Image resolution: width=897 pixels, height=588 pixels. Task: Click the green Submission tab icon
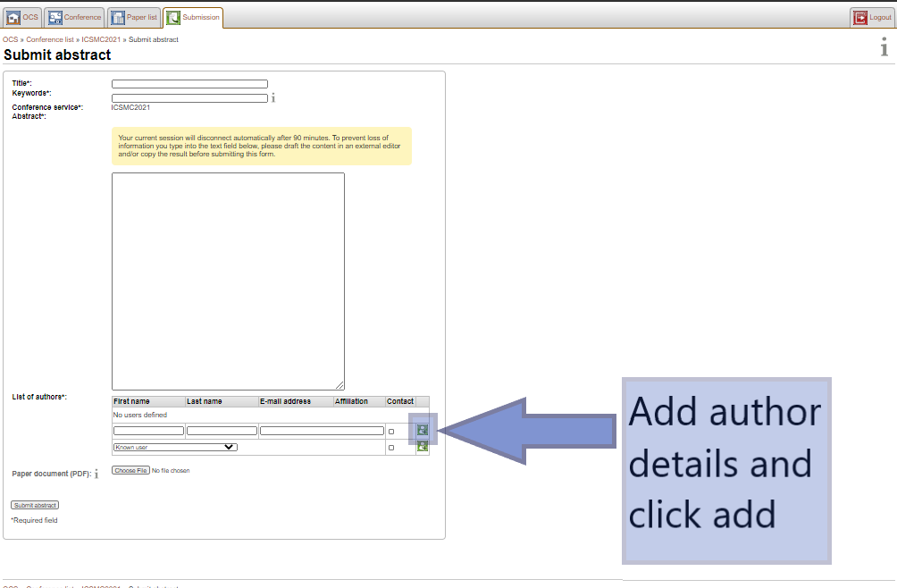coord(173,17)
